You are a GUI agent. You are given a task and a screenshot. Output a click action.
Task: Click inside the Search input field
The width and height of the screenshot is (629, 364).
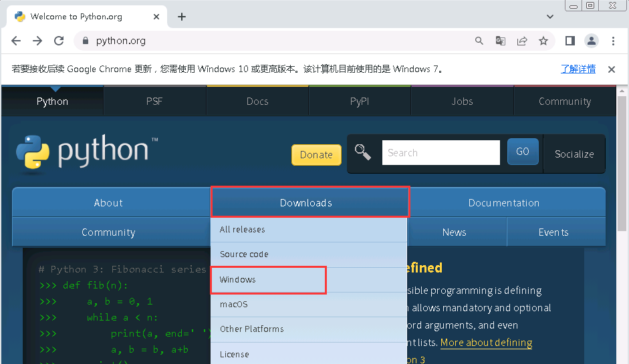pos(441,153)
